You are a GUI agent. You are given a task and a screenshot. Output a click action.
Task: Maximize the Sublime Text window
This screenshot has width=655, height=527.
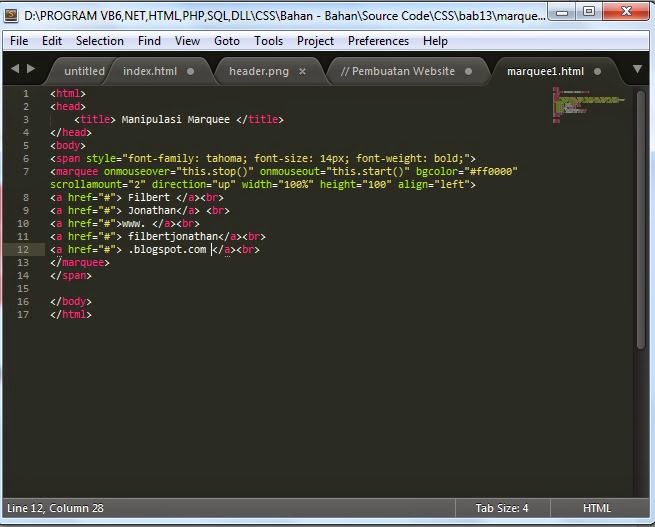coord(589,12)
